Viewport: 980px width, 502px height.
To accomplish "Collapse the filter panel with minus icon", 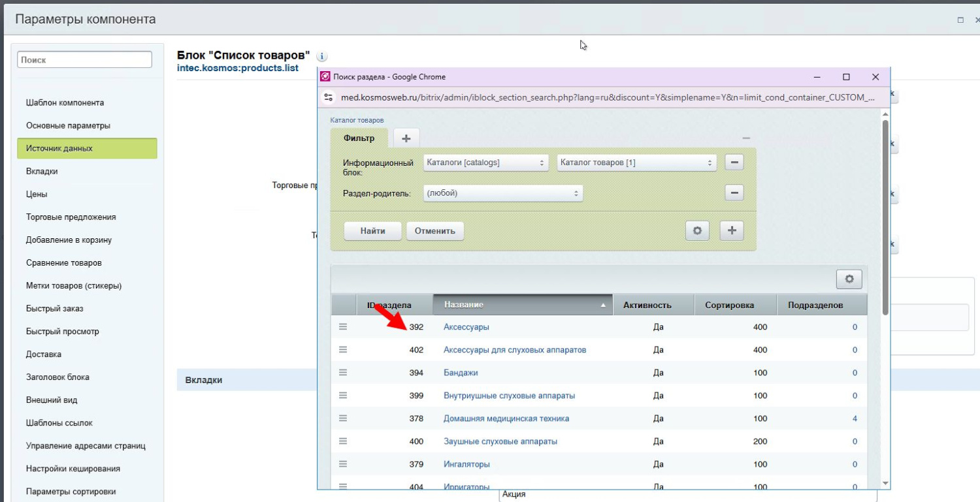I will coord(746,138).
